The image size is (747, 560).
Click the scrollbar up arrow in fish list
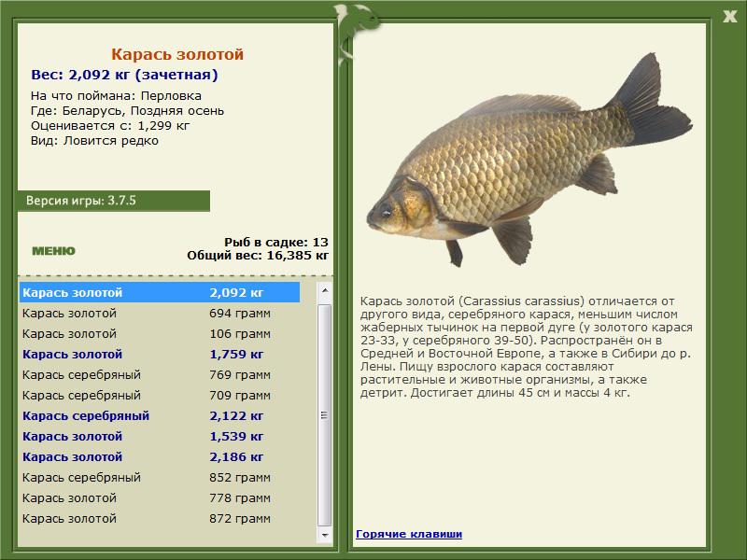point(325,290)
